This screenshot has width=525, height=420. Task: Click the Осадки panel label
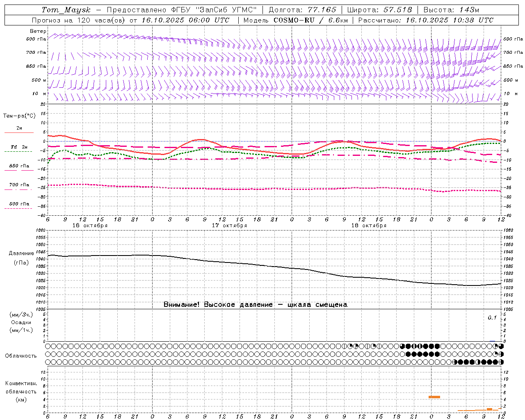click(21, 322)
